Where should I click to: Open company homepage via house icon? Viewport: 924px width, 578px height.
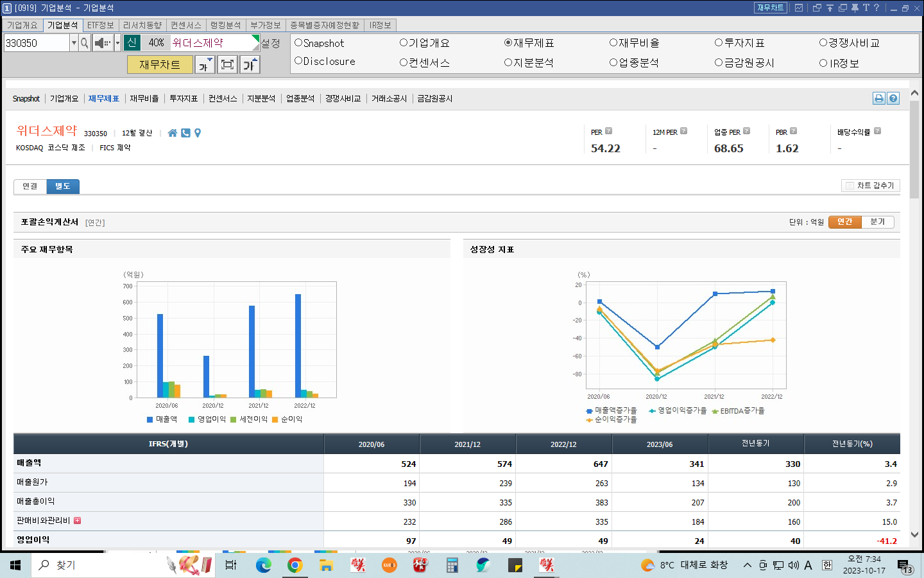173,133
